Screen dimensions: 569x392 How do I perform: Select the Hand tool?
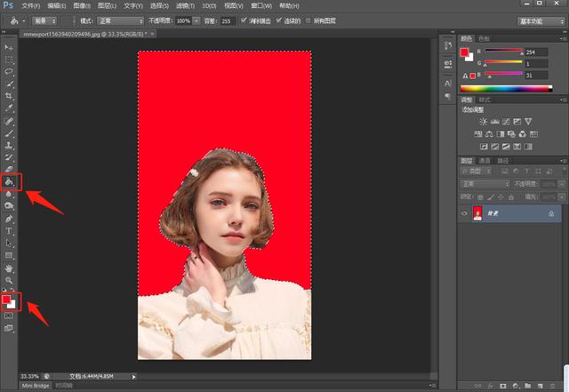tap(9, 268)
